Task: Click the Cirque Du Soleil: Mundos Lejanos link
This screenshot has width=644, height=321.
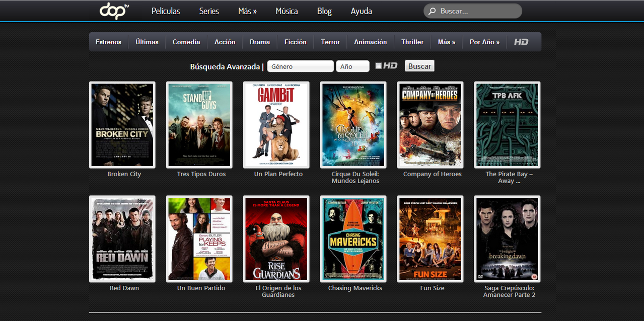Action: 355,177
